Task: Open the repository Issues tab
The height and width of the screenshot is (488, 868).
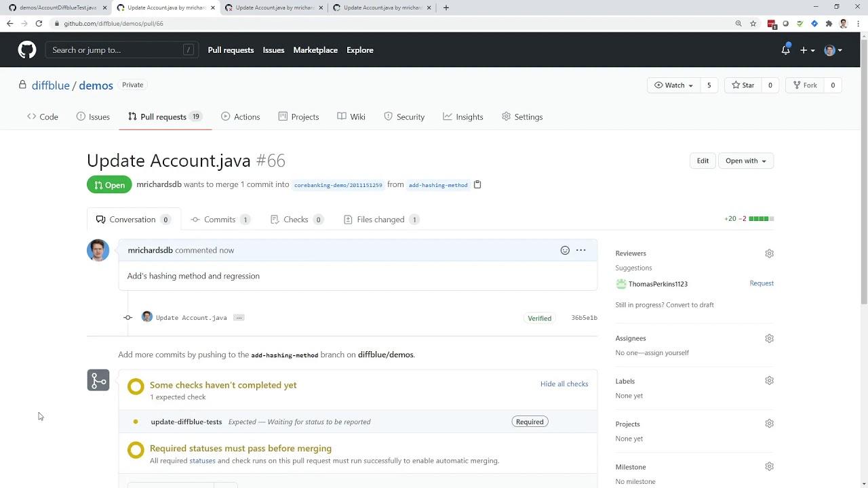Action: click(93, 117)
